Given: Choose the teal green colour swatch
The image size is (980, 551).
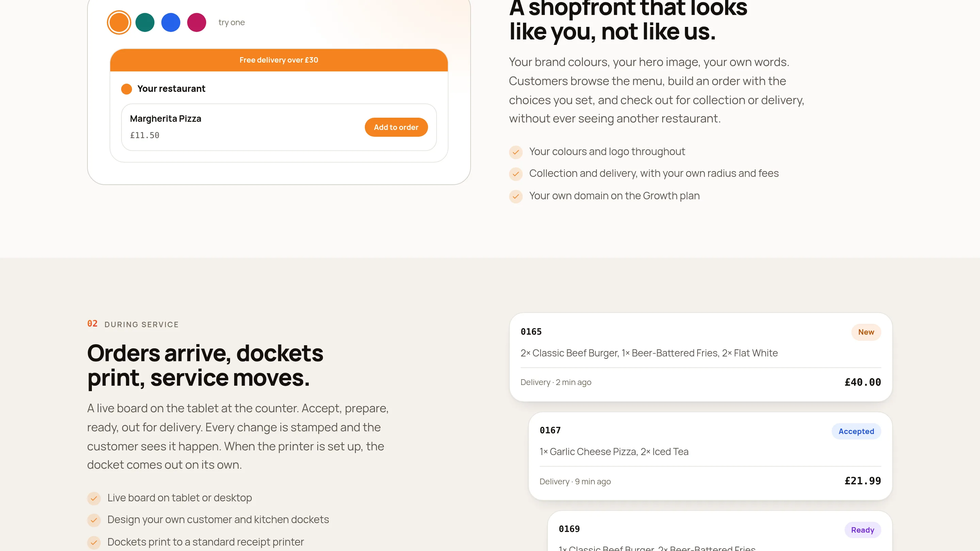Looking at the screenshot, I should click(x=145, y=22).
